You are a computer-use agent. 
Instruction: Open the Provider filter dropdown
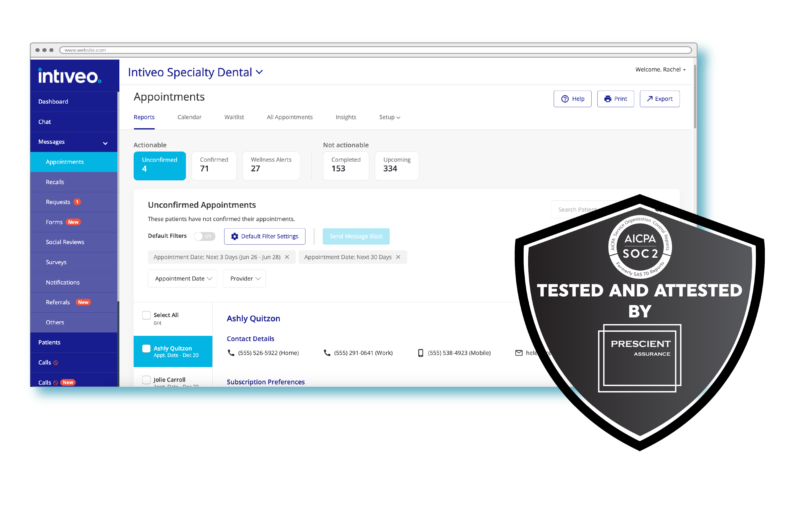coord(244,278)
